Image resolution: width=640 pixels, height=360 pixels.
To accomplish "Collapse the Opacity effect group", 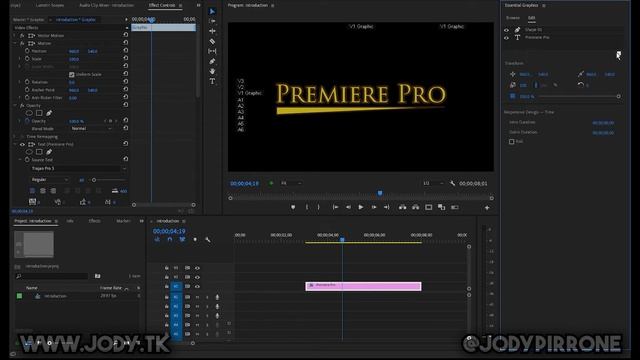I will pyautogui.click(x=15, y=106).
